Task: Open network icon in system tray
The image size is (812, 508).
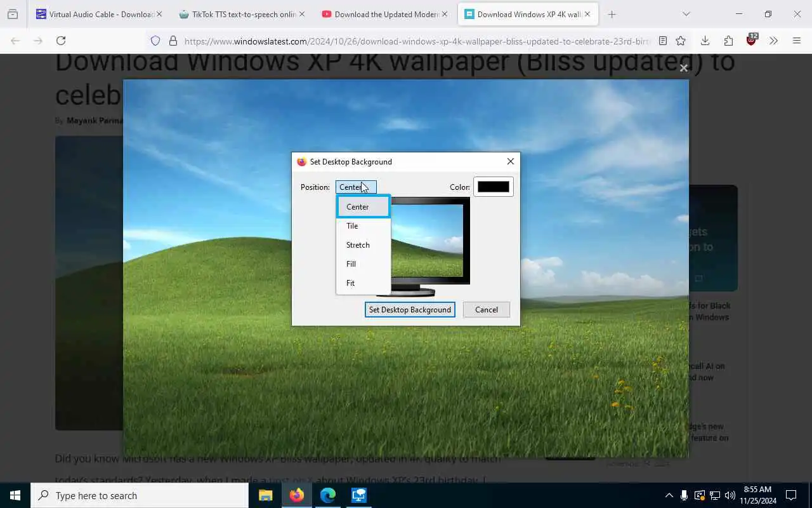Action: [x=714, y=495]
